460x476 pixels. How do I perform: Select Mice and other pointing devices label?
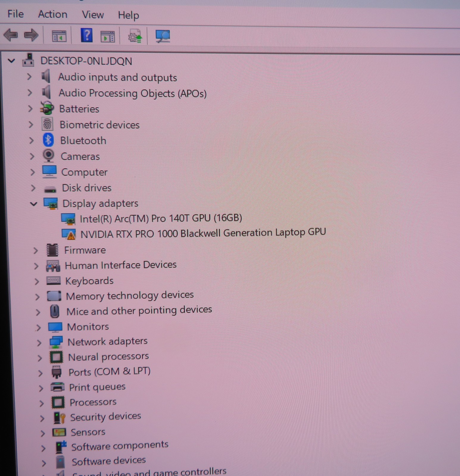(x=139, y=311)
